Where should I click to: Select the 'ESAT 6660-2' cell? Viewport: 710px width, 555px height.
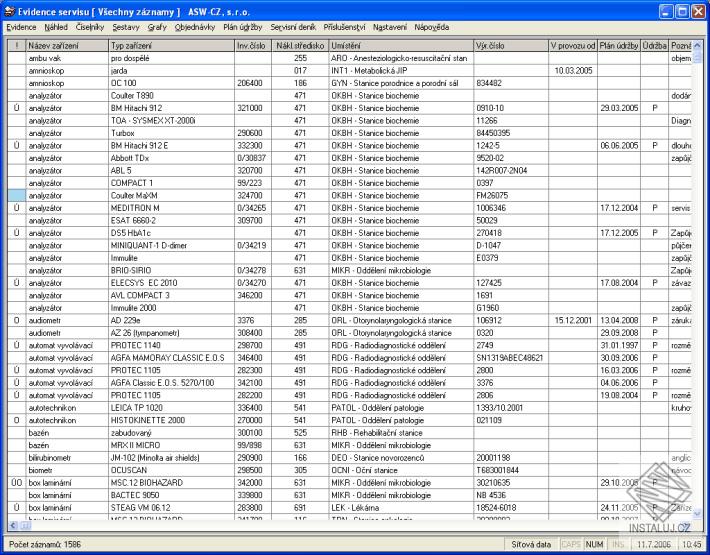(x=172, y=220)
